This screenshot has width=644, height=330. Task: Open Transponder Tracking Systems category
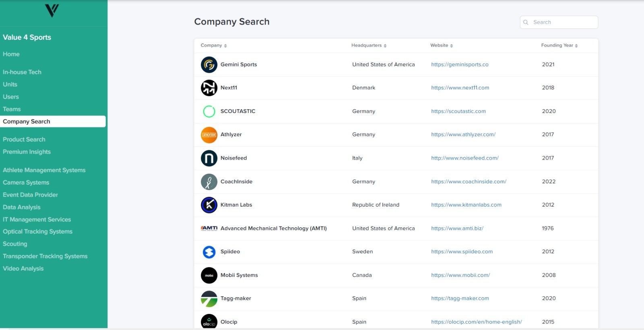(45, 256)
